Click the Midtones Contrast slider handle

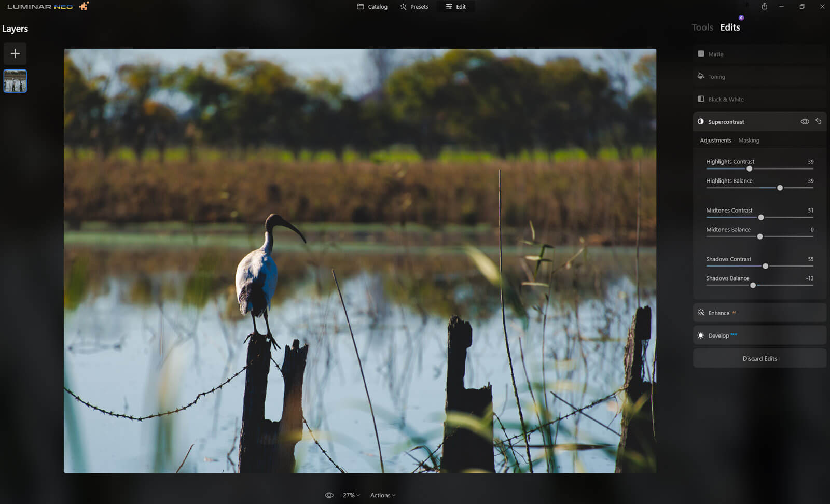pyautogui.click(x=761, y=217)
